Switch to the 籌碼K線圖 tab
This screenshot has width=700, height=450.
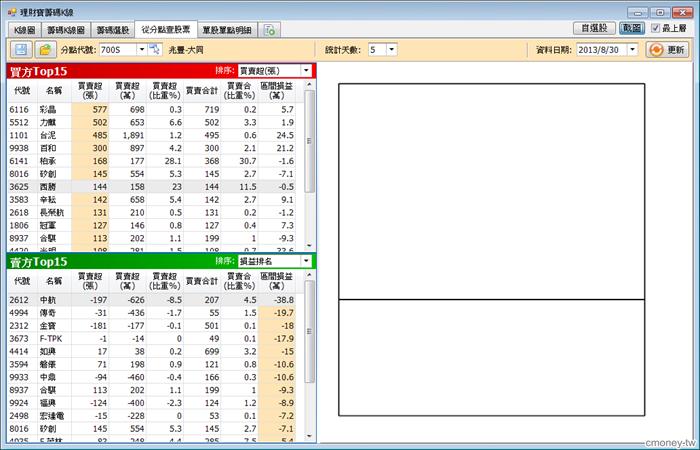click(x=66, y=30)
